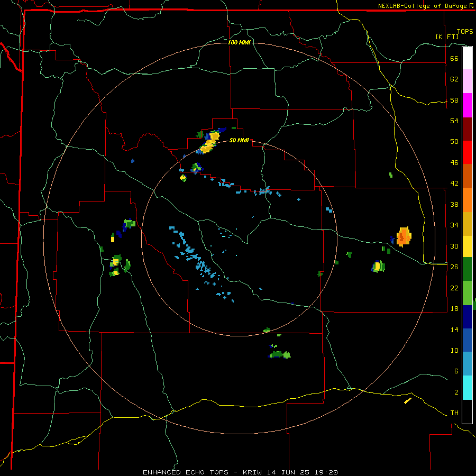Click the 50 NMI range ring label
The image size is (476, 476).
pos(239,140)
